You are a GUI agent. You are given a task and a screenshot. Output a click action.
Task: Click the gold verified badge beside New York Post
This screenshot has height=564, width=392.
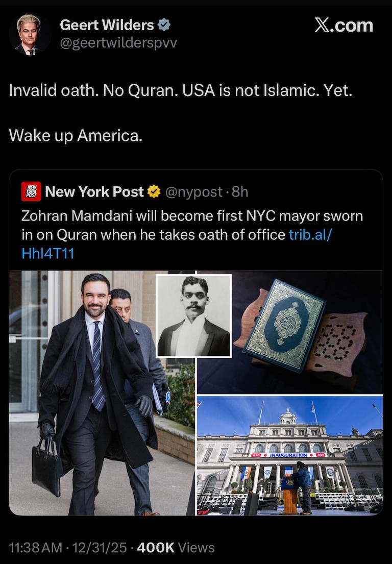click(x=154, y=191)
